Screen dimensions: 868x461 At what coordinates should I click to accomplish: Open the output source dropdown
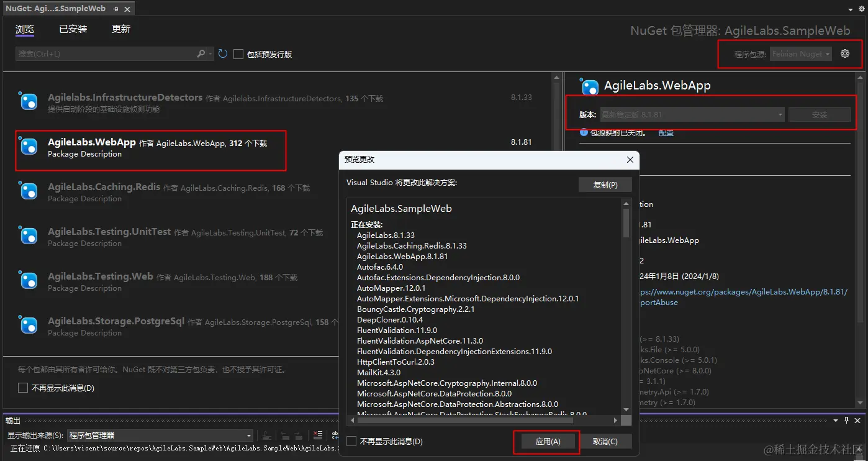pos(160,436)
